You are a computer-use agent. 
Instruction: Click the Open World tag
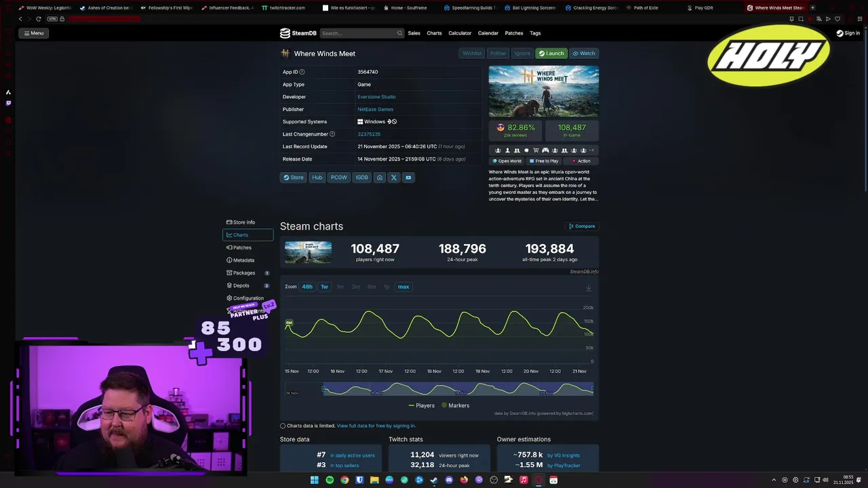(507, 161)
